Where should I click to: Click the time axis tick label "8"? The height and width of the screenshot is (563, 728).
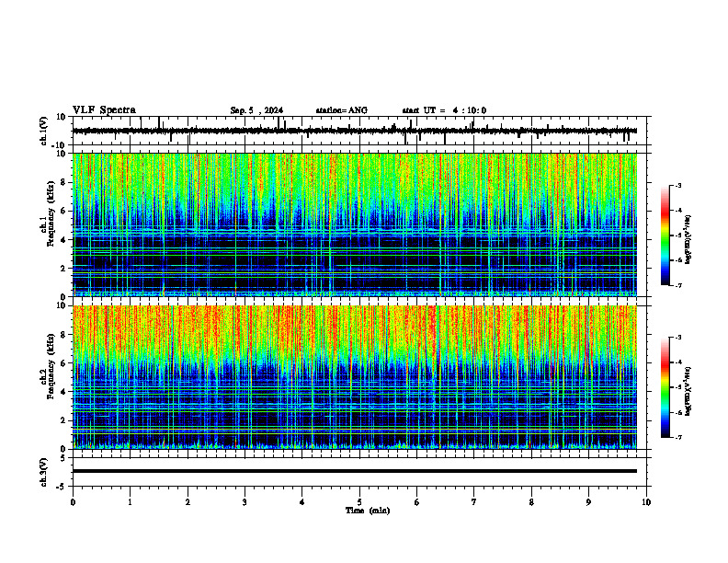531,502
